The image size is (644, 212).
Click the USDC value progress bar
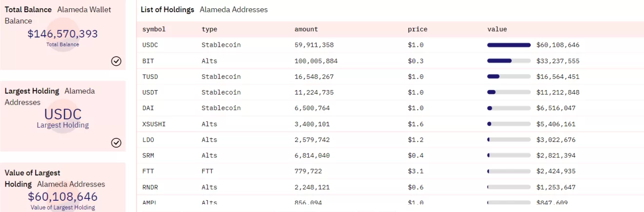509,45
